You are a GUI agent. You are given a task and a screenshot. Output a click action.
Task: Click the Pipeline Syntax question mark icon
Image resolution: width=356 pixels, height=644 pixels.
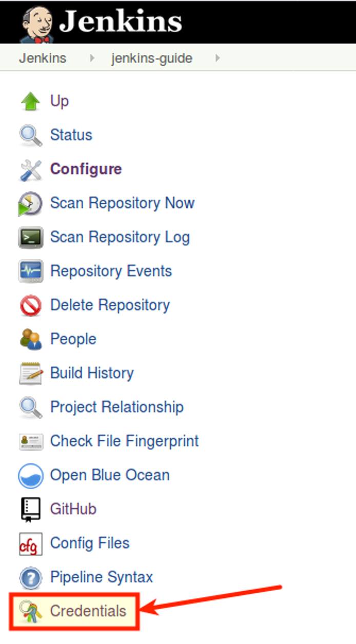point(32,577)
